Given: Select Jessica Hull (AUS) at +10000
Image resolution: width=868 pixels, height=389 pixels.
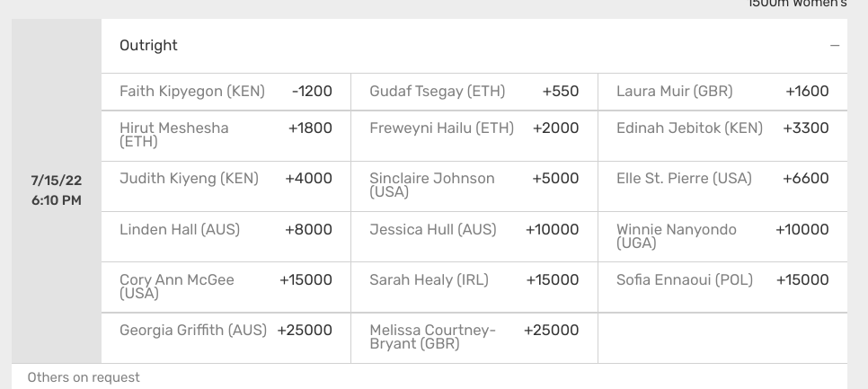Looking at the screenshot, I should click(474, 237).
